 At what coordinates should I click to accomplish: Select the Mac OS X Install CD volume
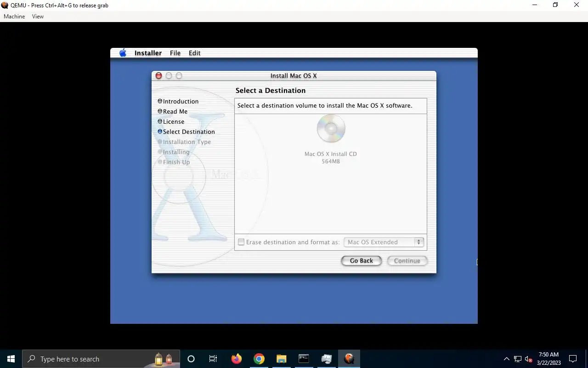[331, 128]
